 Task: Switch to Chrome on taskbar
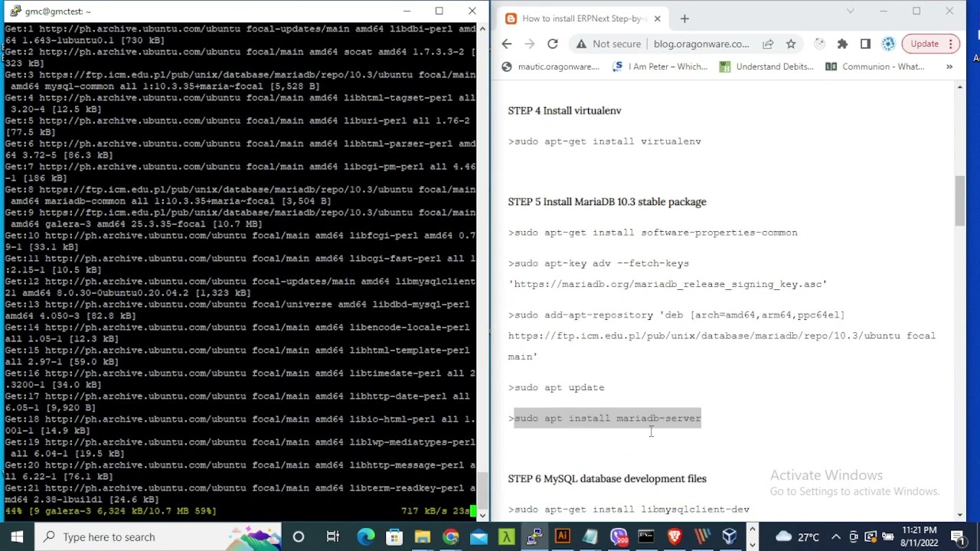pos(450,536)
